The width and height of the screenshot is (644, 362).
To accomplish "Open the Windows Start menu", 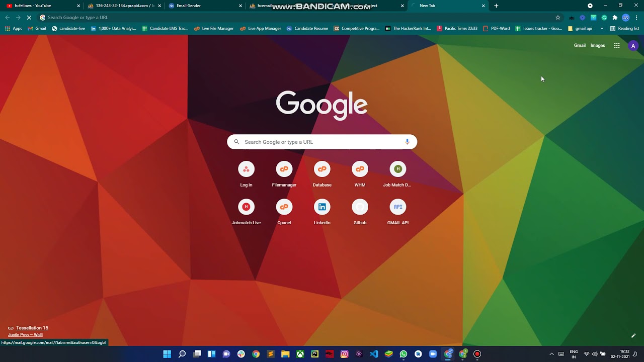I will [167, 354].
